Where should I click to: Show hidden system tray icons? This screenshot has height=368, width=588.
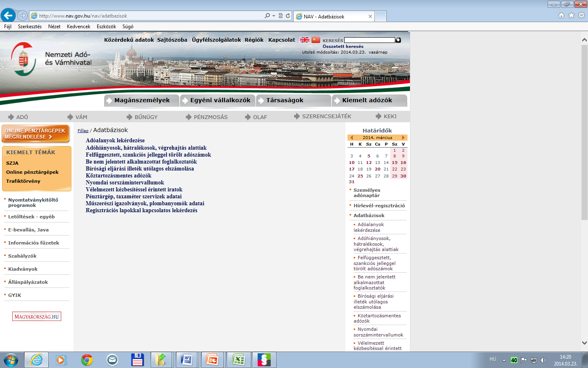tap(504, 360)
